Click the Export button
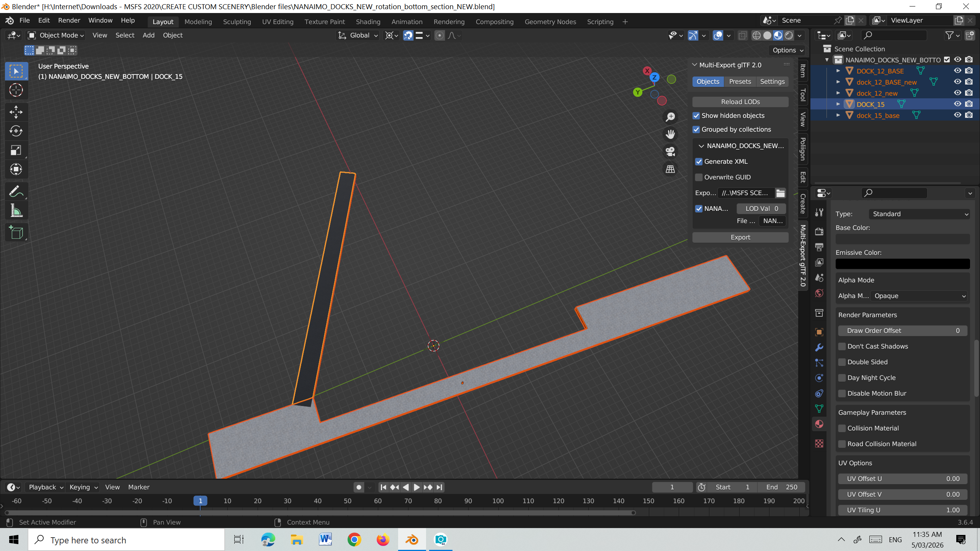The height and width of the screenshot is (551, 980). pos(740,238)
